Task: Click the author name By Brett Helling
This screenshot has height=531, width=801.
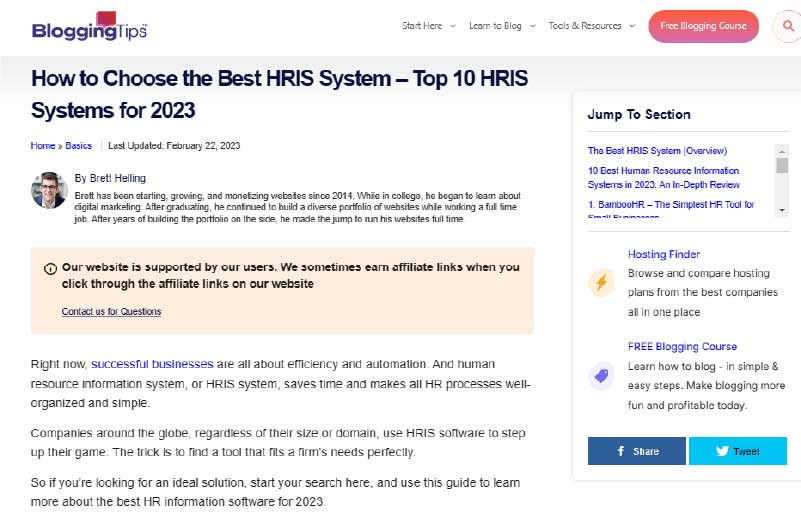Action: pyautogui.click(x=110, y=178)
